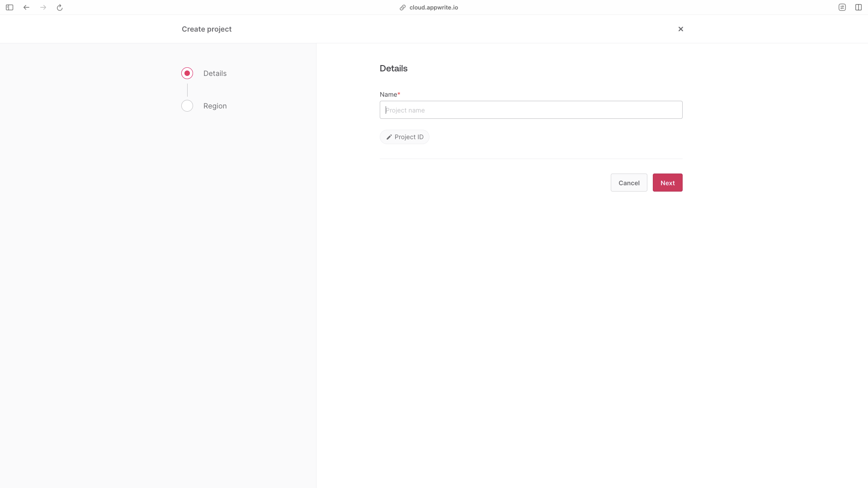The image size is (868, 488).
Task: Open the browser controls icon at top right
Action: (842, 7)
